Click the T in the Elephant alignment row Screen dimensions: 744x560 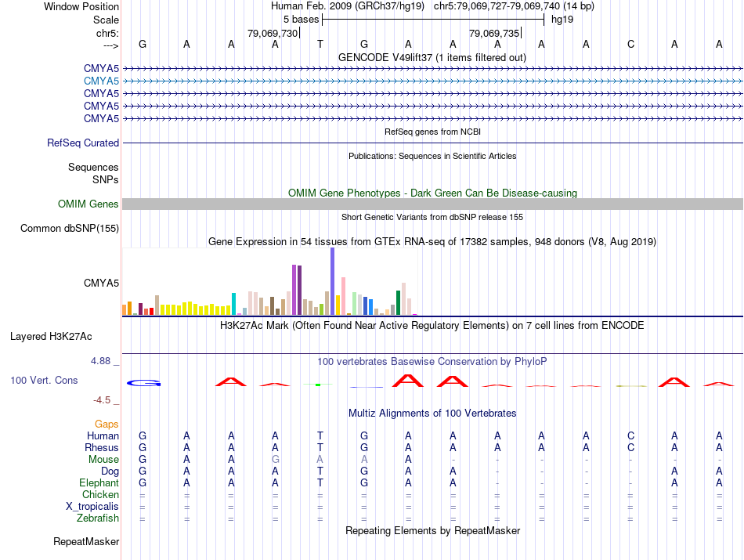coord(320,482)
